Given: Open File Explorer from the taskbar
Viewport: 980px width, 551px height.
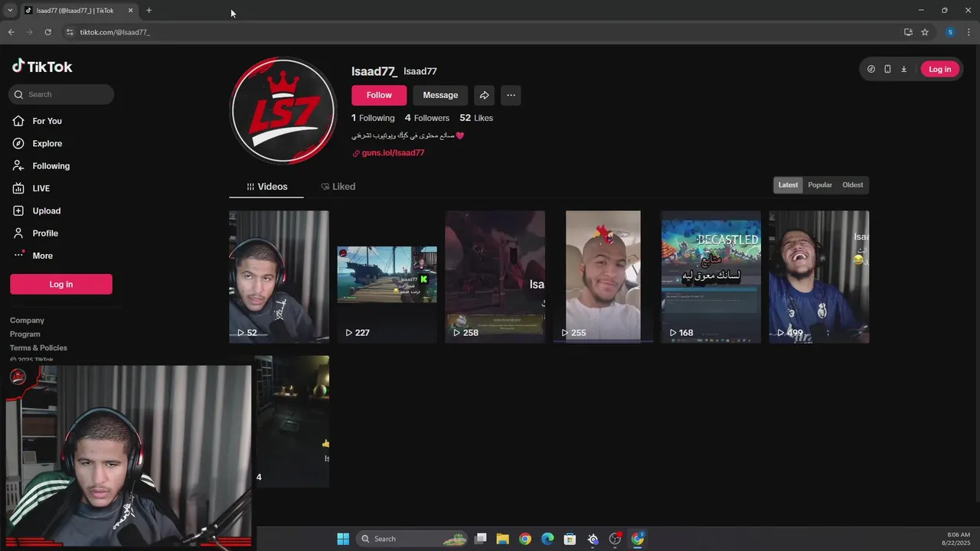Looking at the screenshot, I should (x=502, y=539).
